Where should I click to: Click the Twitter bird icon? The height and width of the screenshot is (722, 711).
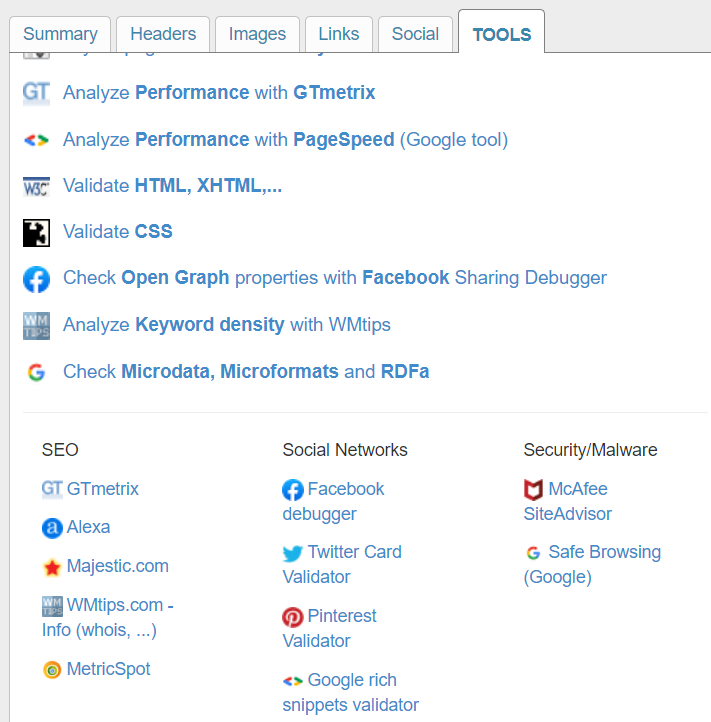tap(293, 553)
